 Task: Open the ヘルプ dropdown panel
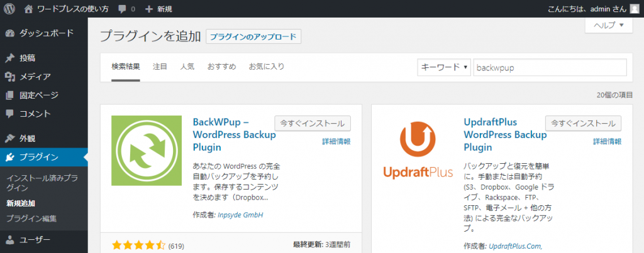click(609, 25)
